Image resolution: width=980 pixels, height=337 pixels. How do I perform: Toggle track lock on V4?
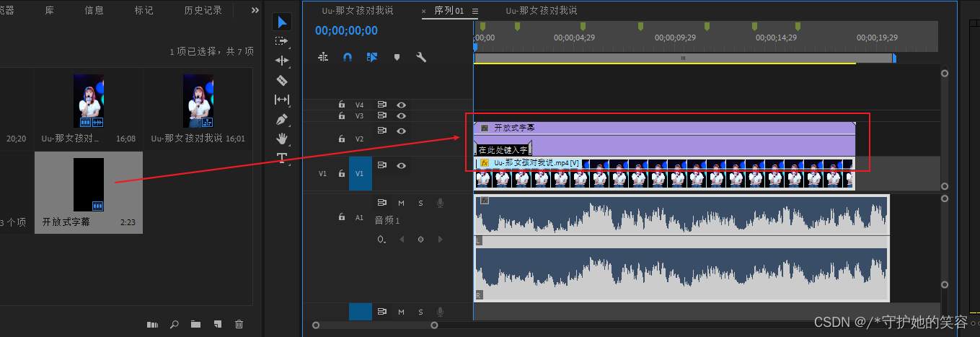tap(342, 105)
